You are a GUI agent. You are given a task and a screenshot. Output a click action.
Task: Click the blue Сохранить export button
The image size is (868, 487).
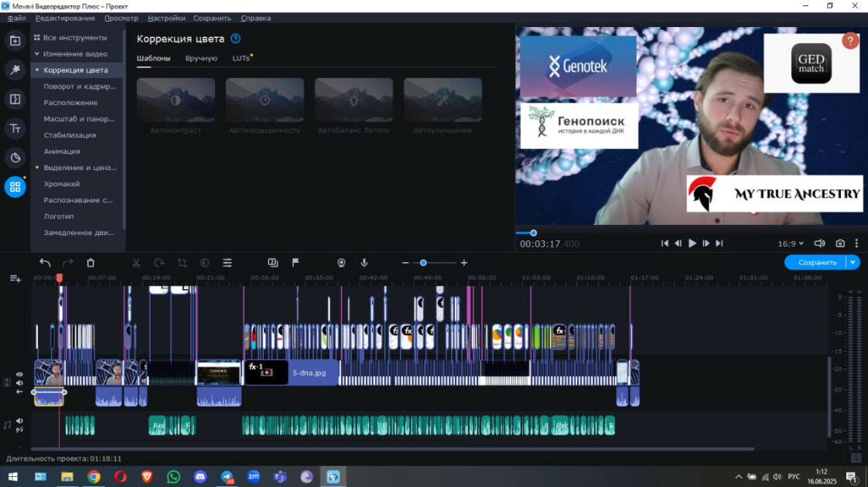[x=816, y=262]
